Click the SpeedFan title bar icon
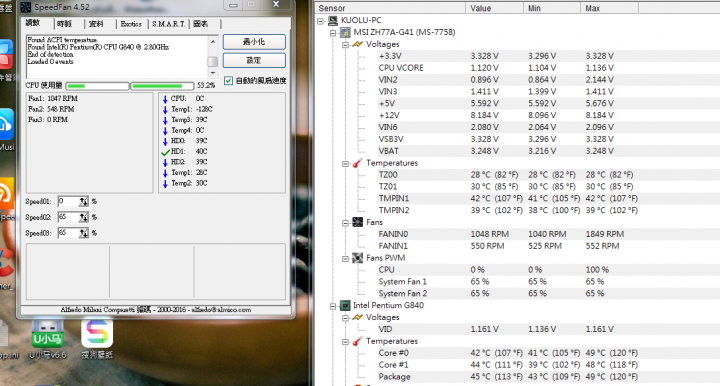The height and width of the screenshot is (386, 720). [x=26, y=7]
